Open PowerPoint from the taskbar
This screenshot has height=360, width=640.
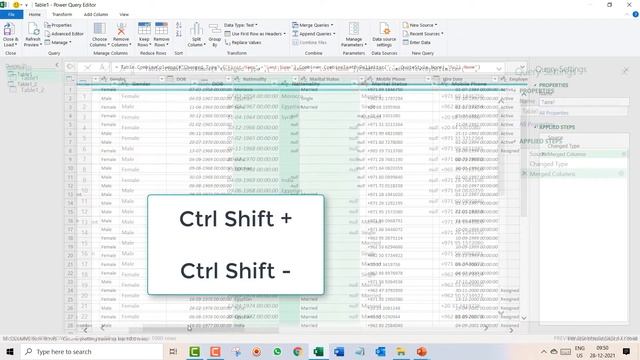click(x=422, y=351)
